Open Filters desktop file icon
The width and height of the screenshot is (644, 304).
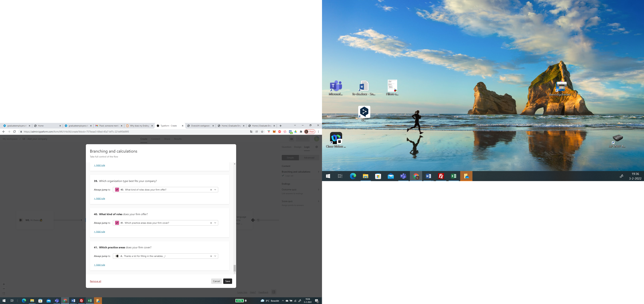coord(392,88)
